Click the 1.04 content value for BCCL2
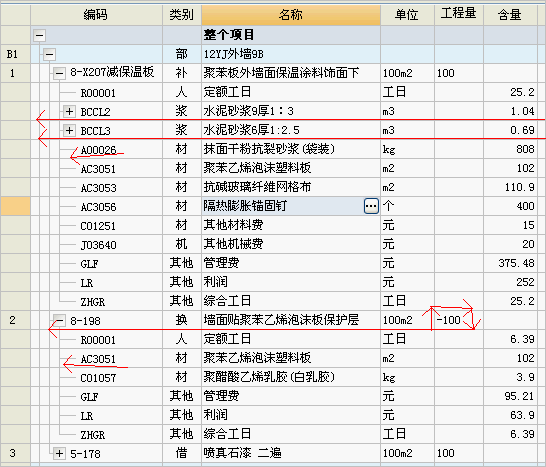546x467 pixels. pos(510,111)
